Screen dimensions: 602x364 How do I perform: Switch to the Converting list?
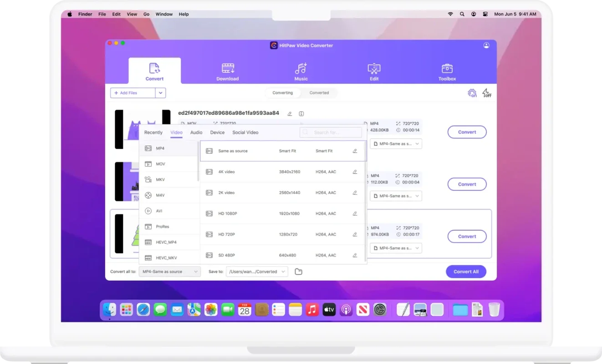click(283, 93)
